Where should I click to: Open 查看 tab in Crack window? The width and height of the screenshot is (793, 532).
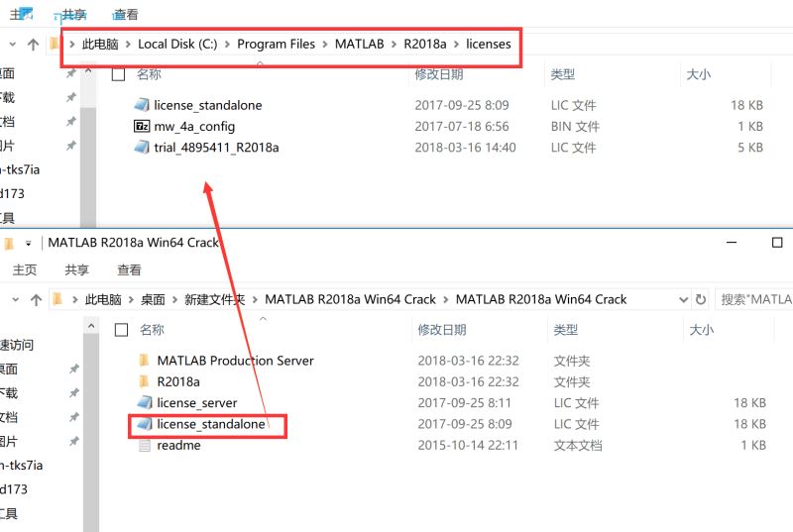(x=129, y=270)
